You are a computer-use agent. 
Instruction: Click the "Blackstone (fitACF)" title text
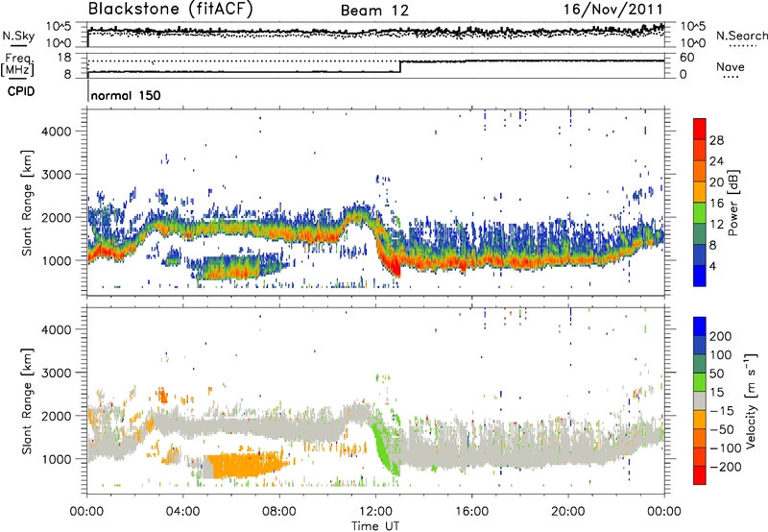click(171, 10)
